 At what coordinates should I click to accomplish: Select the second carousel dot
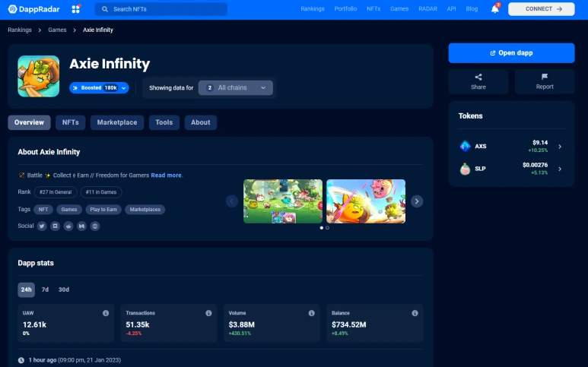327,228
